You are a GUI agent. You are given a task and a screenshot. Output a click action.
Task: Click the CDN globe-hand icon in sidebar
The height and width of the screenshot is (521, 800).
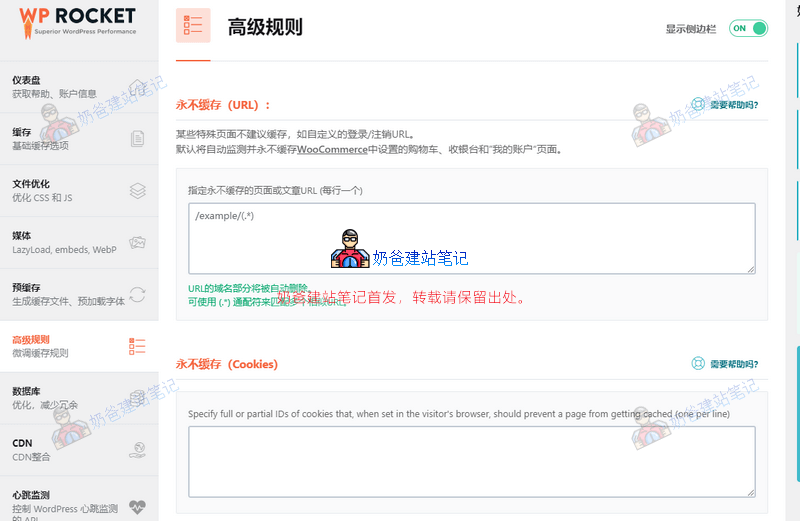pyautogui.click(x=137, y=450)
